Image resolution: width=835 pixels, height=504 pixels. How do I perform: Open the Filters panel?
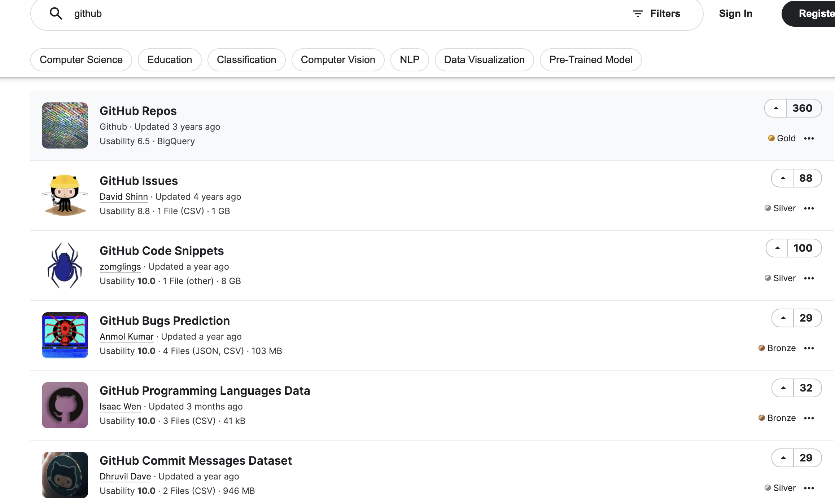657,14
